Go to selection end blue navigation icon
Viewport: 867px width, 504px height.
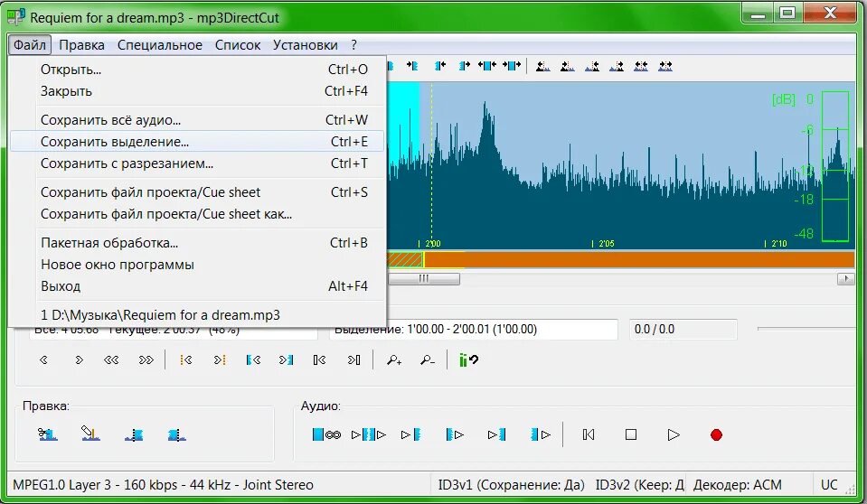[286, 359]
